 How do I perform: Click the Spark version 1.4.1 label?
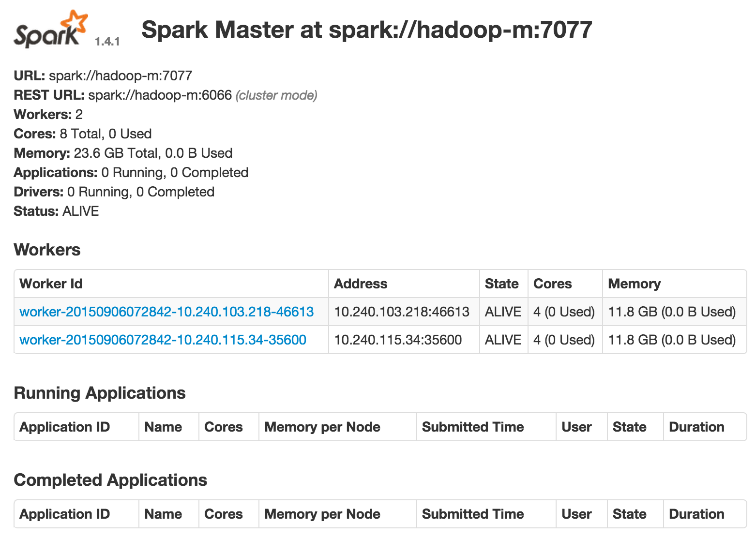click(x=107, y=42)
